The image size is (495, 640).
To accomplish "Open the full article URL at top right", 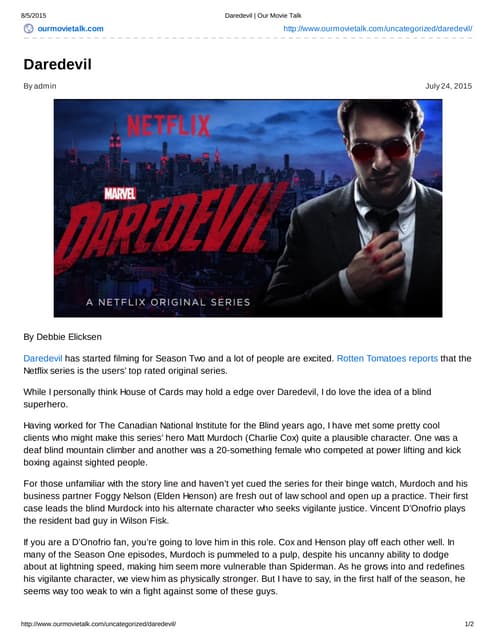I will [377, 29].
